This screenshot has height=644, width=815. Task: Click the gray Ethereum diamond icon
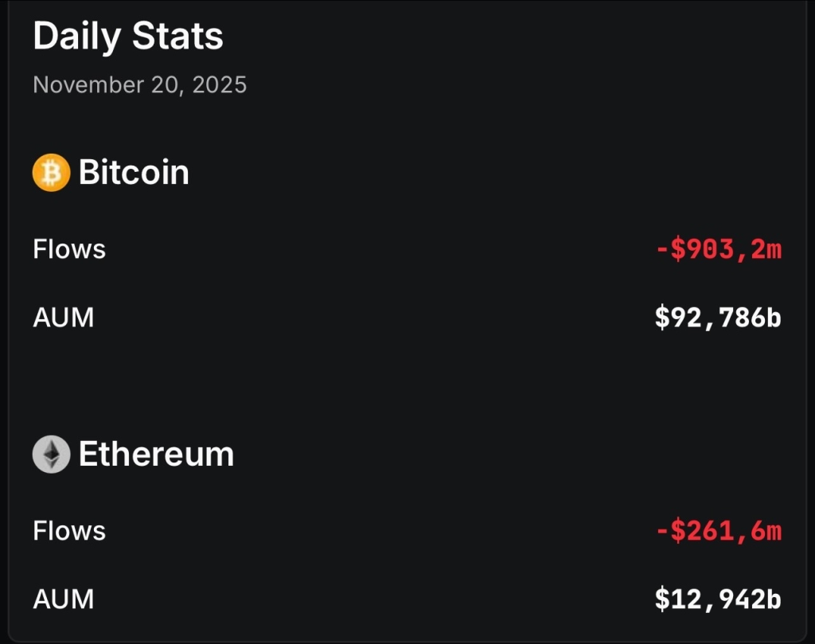[51, 455]
